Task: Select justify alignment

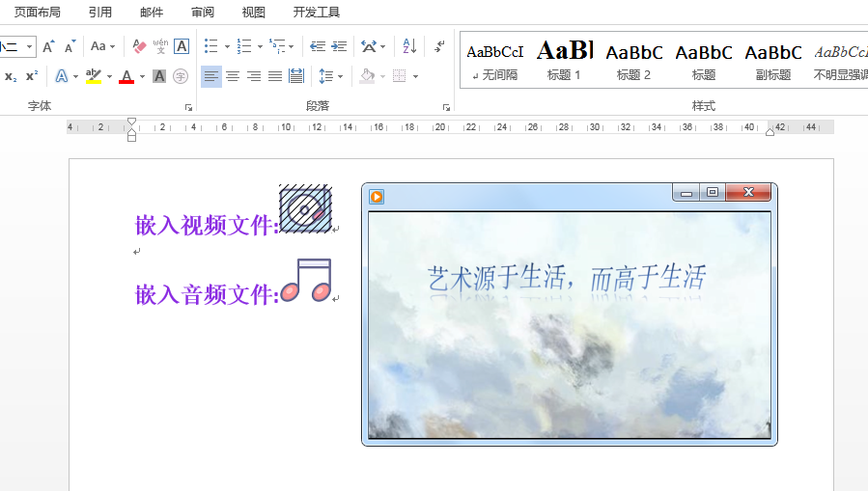Action: click(x=275, y=76)
